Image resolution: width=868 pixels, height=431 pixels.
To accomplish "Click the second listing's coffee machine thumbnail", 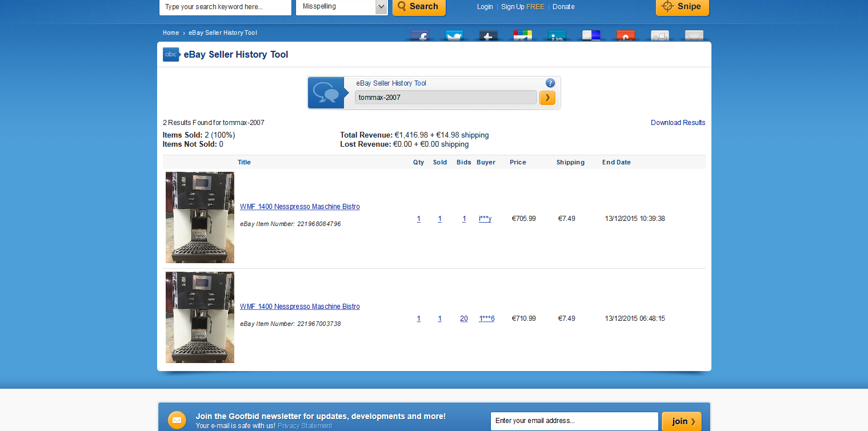I will pos(200,317).
